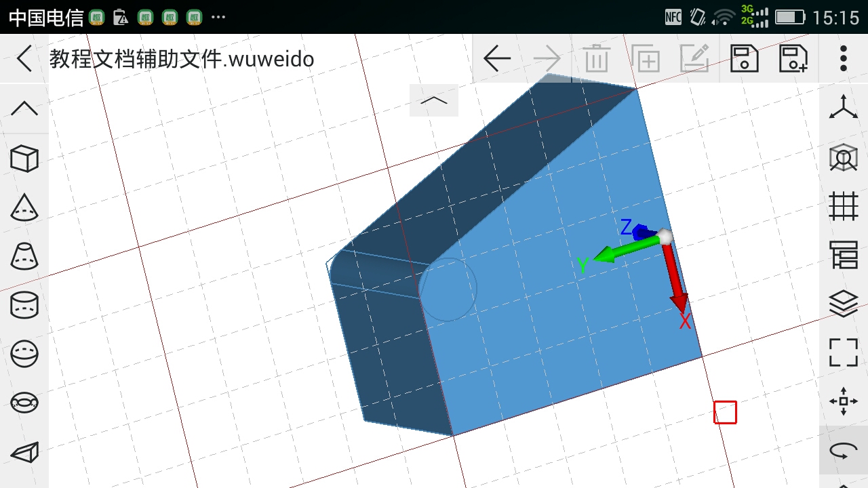
Task: Insert a cube primitive
Action: 24,158
